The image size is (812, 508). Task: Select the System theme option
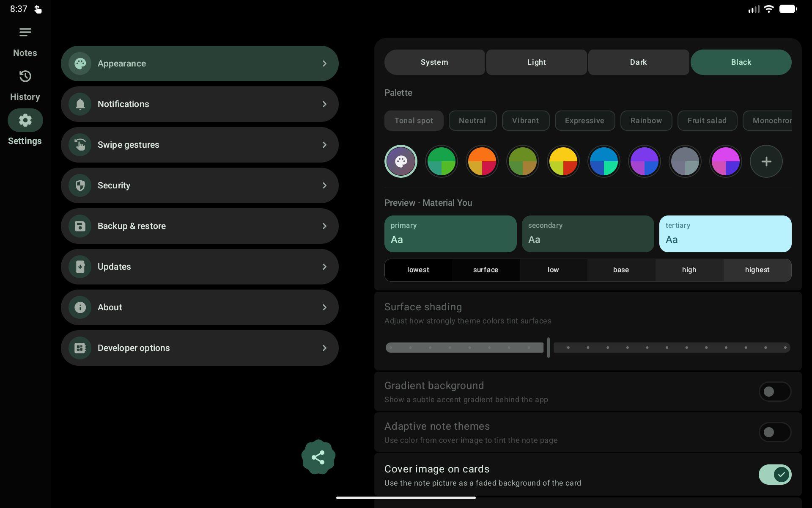click(x=434, y=62)
